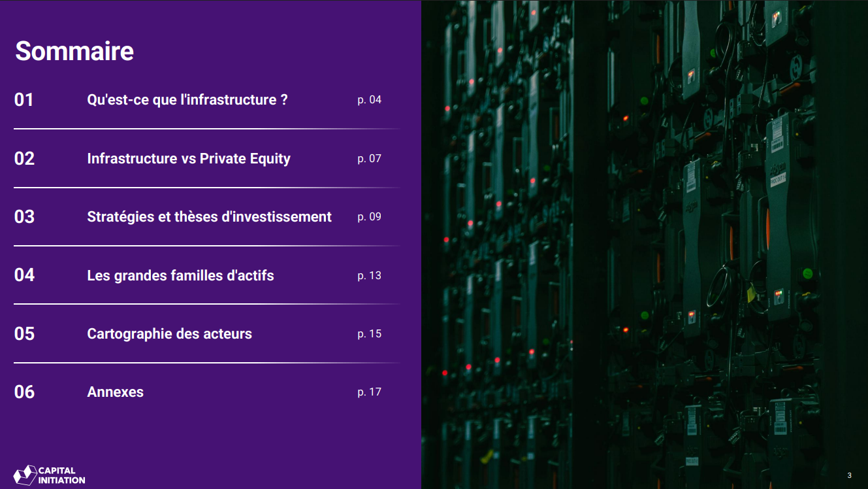This screenshot has width=868, height=489.
Task: Click the slide page number 3
Action: coord(849,475)
